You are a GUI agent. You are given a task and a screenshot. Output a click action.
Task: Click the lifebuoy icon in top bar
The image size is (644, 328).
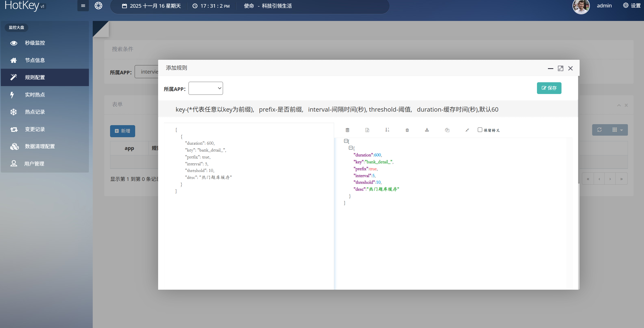tap(98, 6)
